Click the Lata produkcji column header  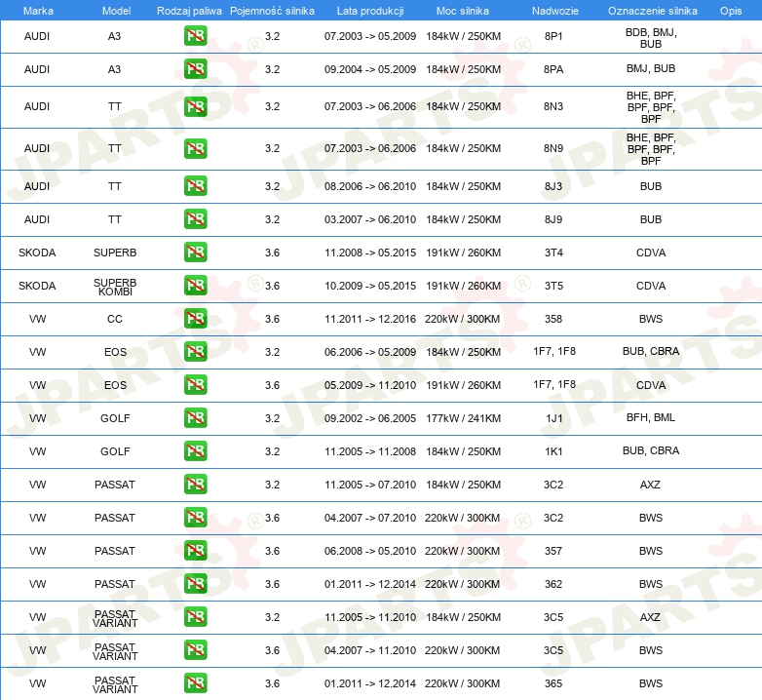pos(369,10)
